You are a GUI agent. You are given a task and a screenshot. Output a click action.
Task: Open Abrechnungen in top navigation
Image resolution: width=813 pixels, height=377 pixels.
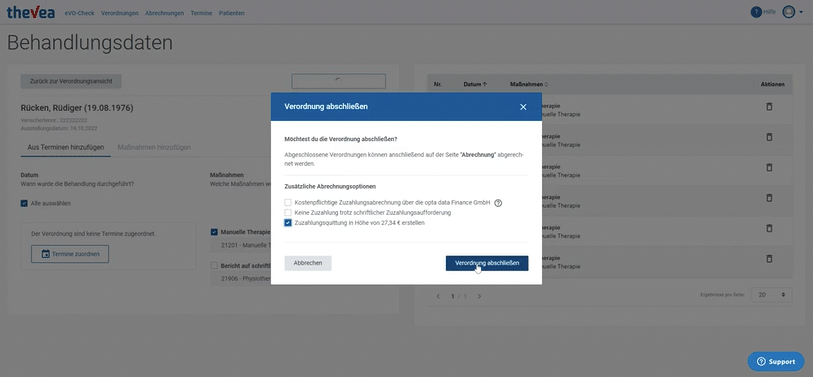pos(164,13)
